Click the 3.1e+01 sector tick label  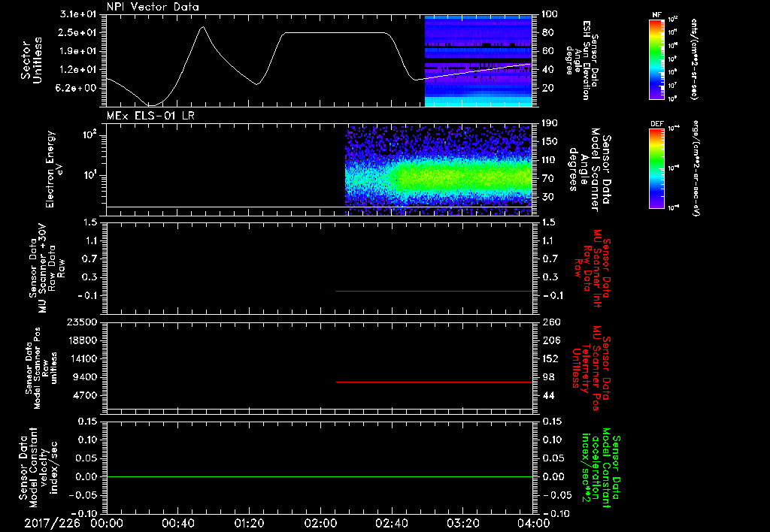(x=77, y=14)
